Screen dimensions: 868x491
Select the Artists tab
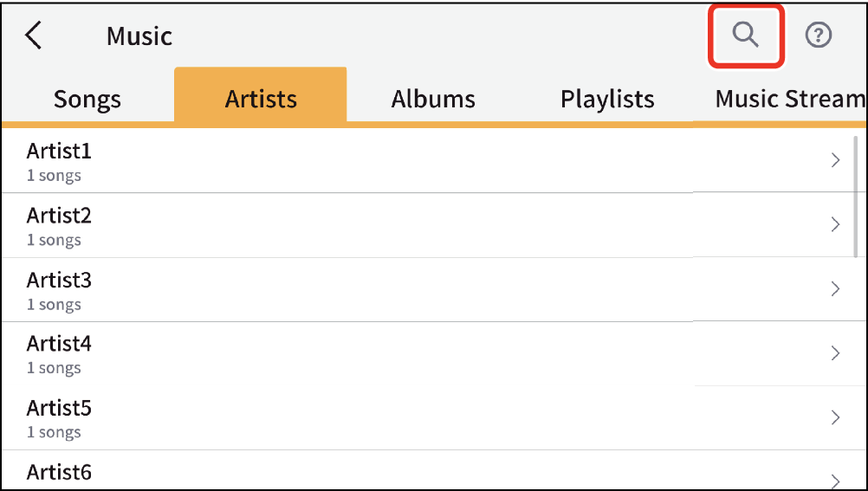261,99
